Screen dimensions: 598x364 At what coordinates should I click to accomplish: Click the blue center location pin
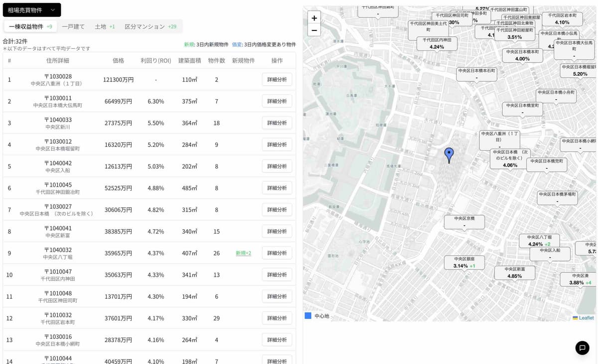pos(449,155)
